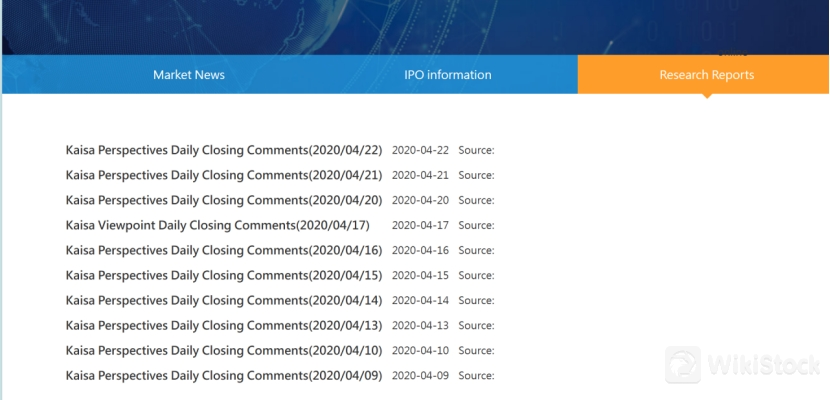Viewport: 830px width, 400px height.
Task: Click the date text 2020-04-10
Action: click(420, 350)
